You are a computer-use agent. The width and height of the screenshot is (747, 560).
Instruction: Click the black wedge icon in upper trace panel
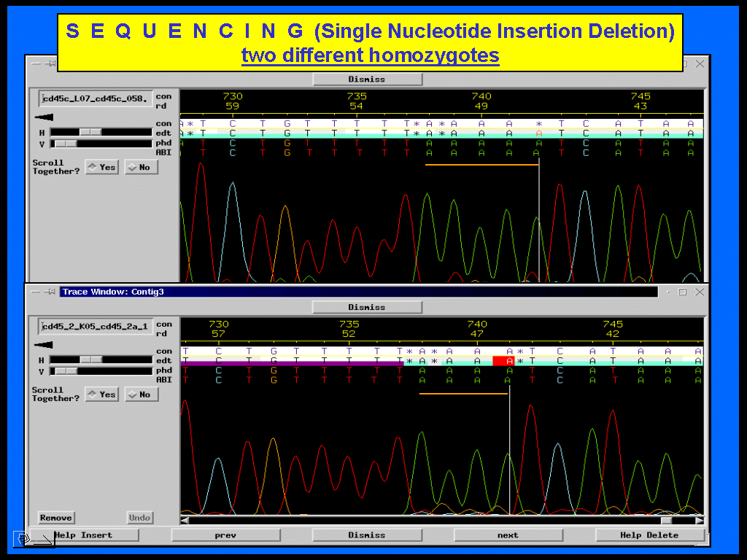44,117
